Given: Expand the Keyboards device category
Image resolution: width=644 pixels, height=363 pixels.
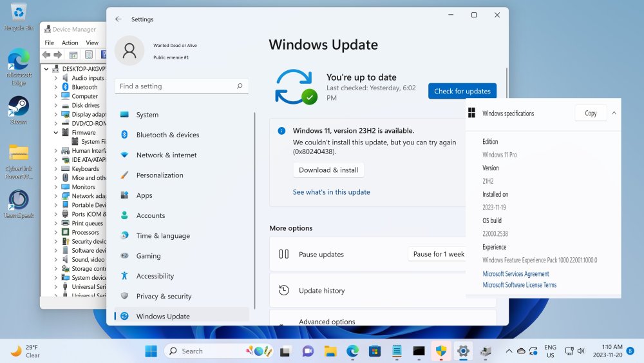Looking at the screenshot, I should point(57,169).
